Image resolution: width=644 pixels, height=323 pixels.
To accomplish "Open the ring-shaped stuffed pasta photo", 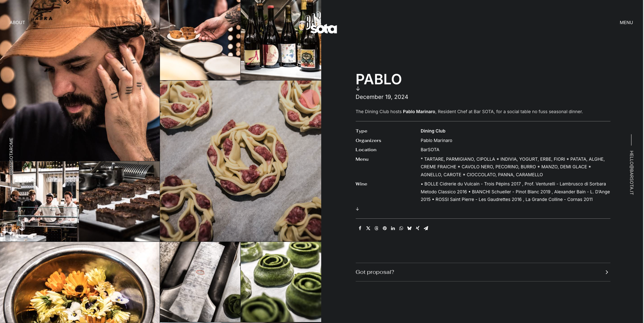I will pyautogui.click(x=240, y=161).
